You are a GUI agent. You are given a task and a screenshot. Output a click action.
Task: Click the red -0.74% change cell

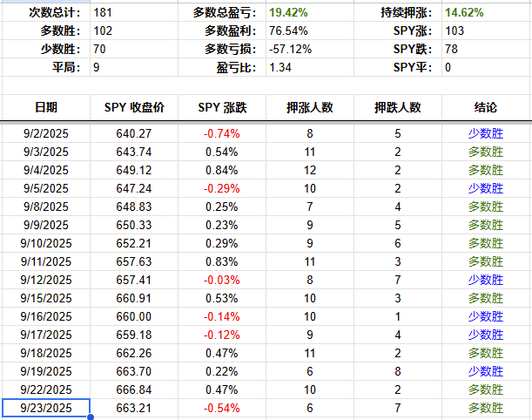222,133
